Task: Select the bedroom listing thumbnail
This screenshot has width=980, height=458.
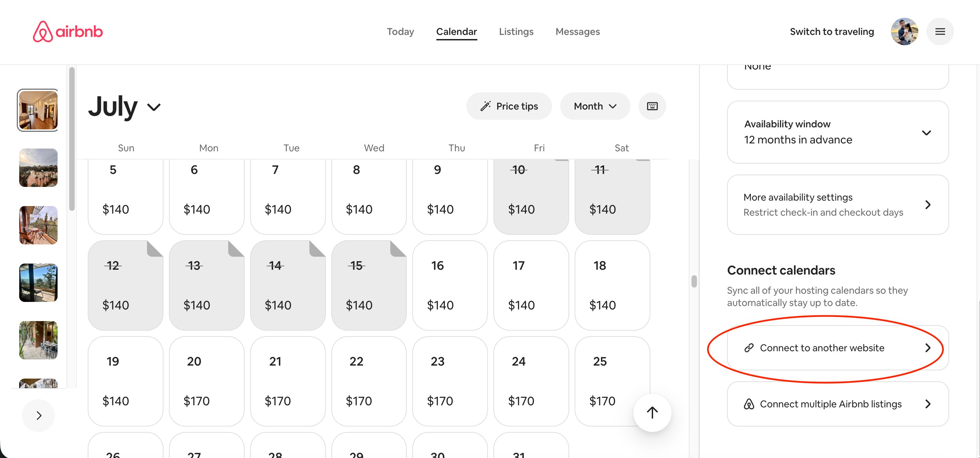Action: coord(38,110)
